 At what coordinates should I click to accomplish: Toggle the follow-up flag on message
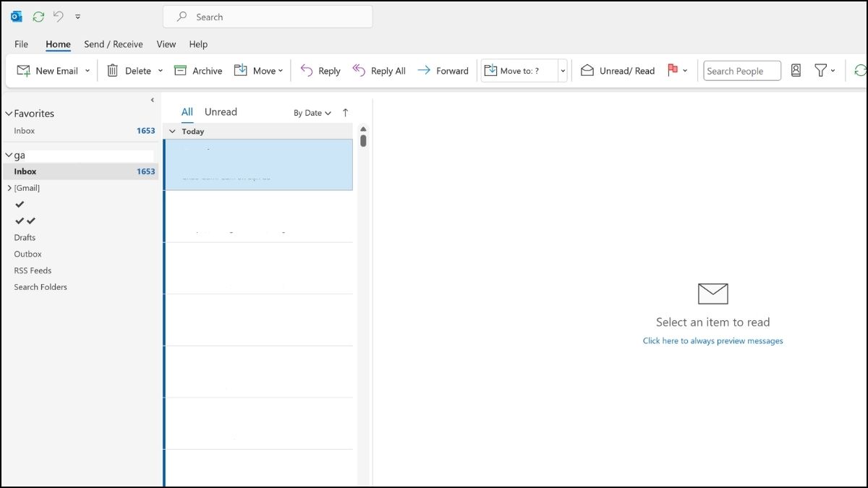pos(672,70)
